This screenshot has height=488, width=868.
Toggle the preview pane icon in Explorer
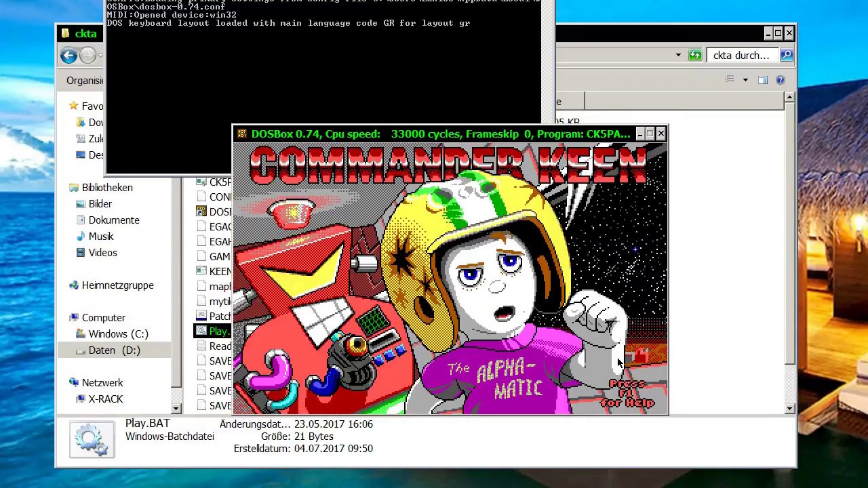click(x=763, y=80)
